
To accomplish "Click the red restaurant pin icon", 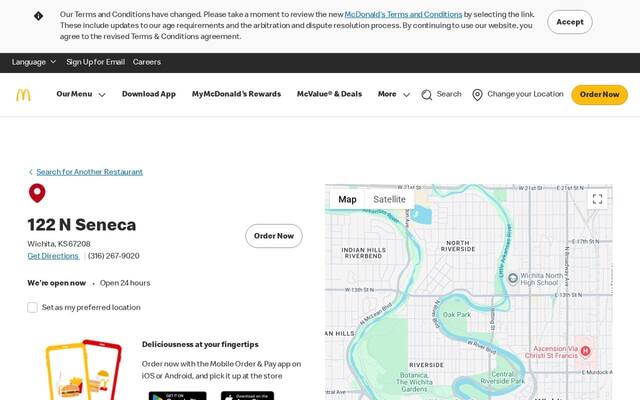I will pos(37,193).
